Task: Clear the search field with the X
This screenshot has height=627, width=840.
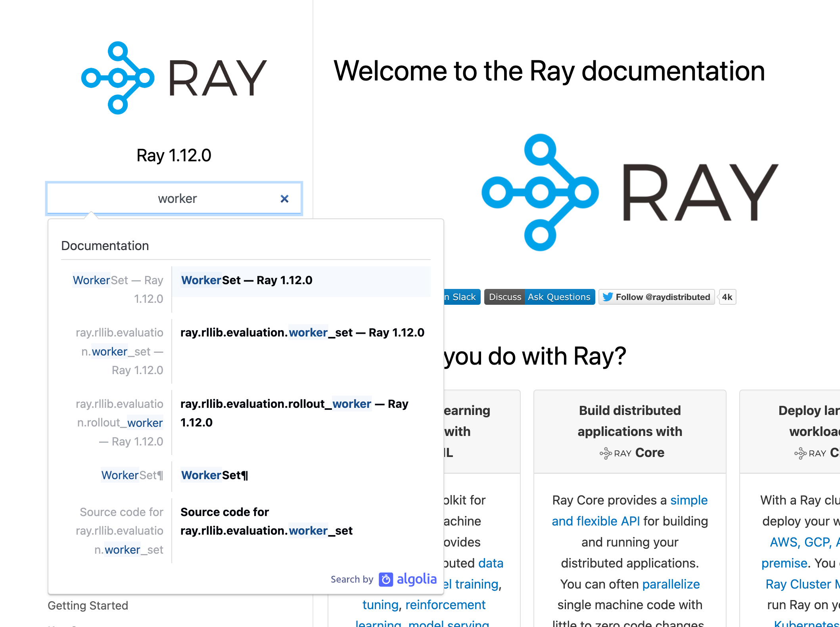Action: click(x=284, y=199)
